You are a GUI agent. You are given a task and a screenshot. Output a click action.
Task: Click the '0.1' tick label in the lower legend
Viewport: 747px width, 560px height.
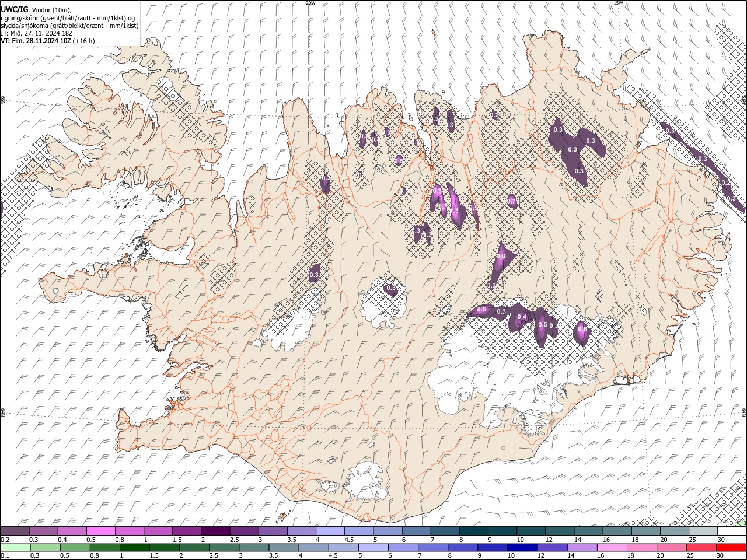click(x=5, y=556)
